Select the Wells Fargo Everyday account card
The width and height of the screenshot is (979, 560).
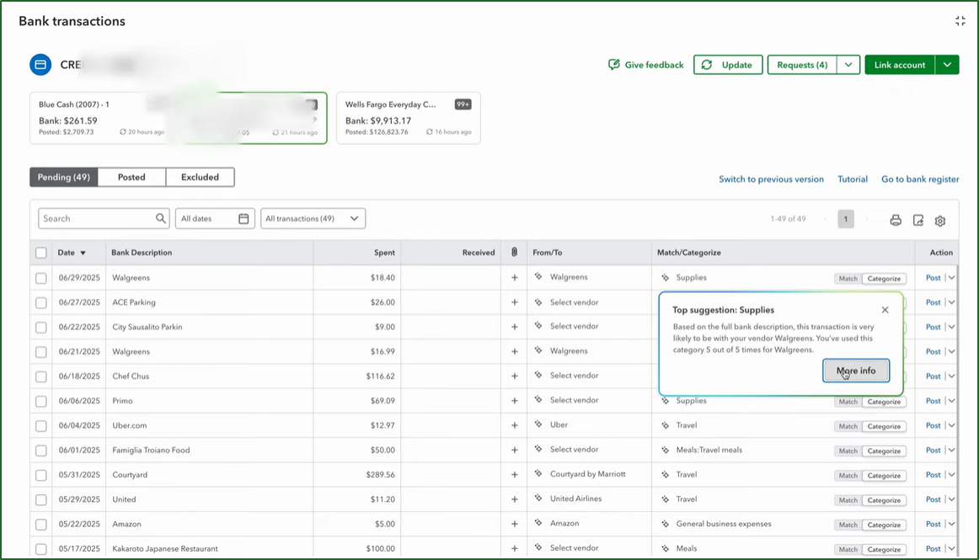[x=409, y=118]
